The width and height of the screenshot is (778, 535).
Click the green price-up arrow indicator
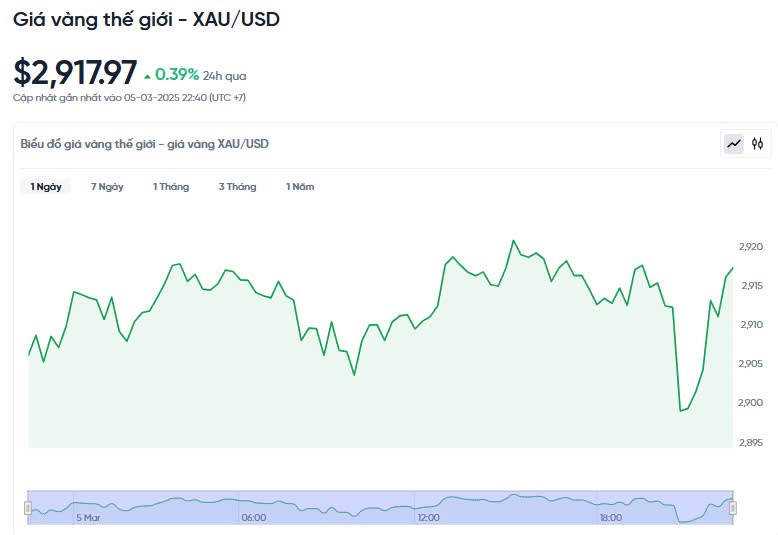pos(148,76)
